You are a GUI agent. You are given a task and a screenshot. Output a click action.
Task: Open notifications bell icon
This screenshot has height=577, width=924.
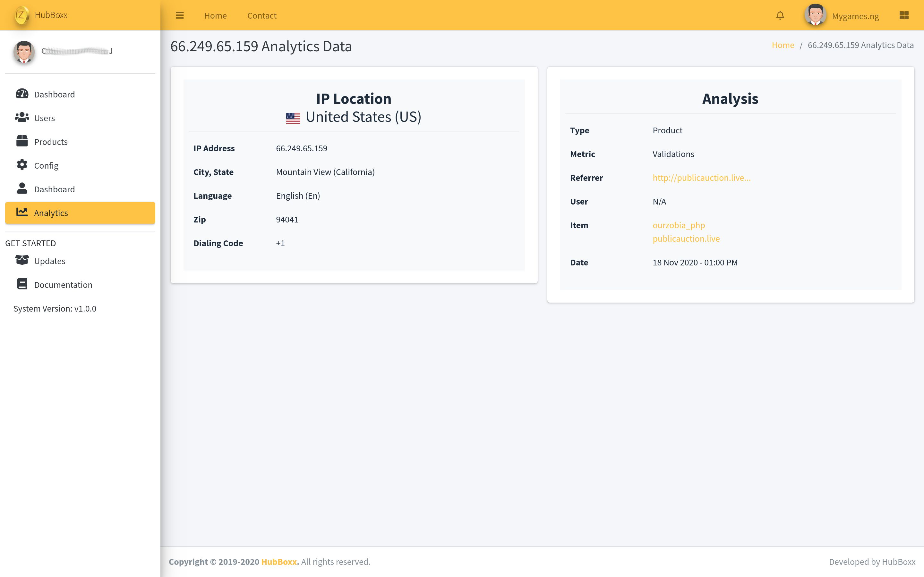[780, 15]
